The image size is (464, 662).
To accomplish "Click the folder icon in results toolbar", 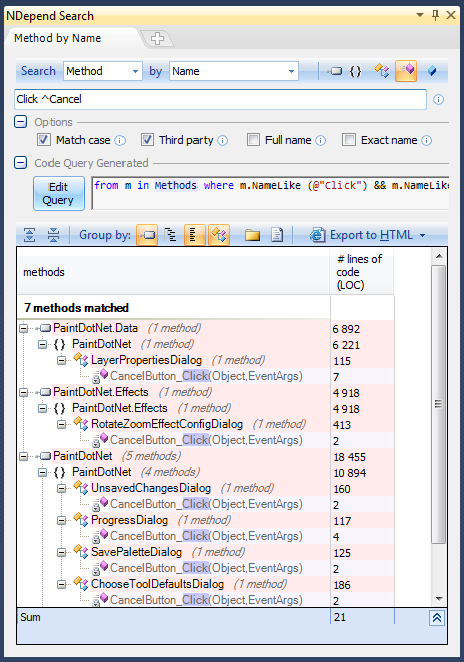I will tap(252, 235).
